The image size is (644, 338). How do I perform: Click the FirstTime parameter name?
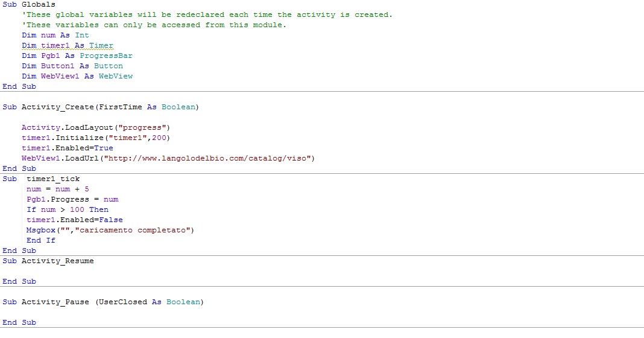[x=123, y=107]
